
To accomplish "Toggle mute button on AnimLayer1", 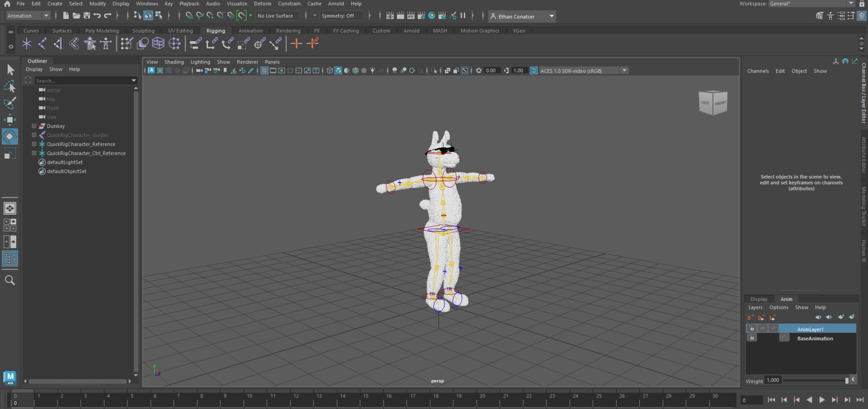I will [774, 329].
